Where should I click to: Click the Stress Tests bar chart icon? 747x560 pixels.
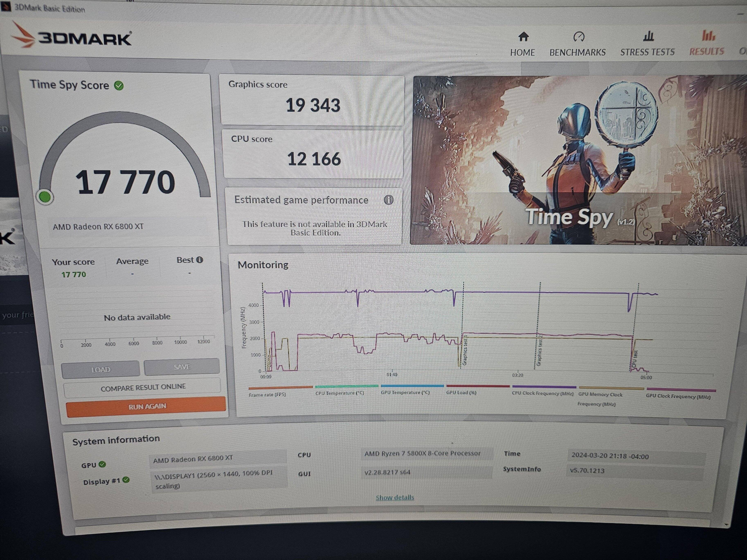(648, 36)
